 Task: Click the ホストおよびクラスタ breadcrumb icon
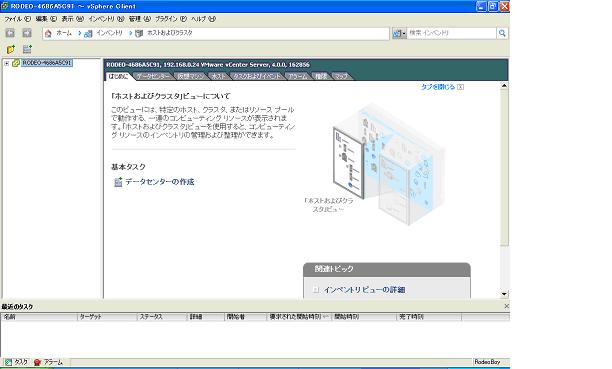click(139, 34)
